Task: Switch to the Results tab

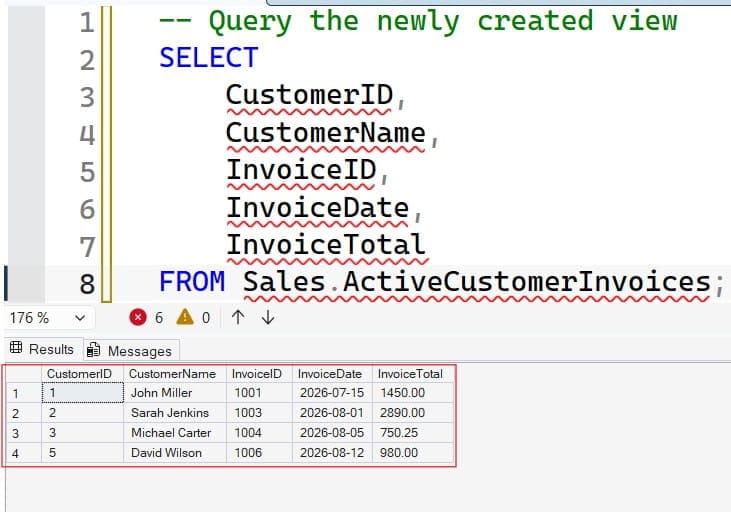Action: (43, 349)
